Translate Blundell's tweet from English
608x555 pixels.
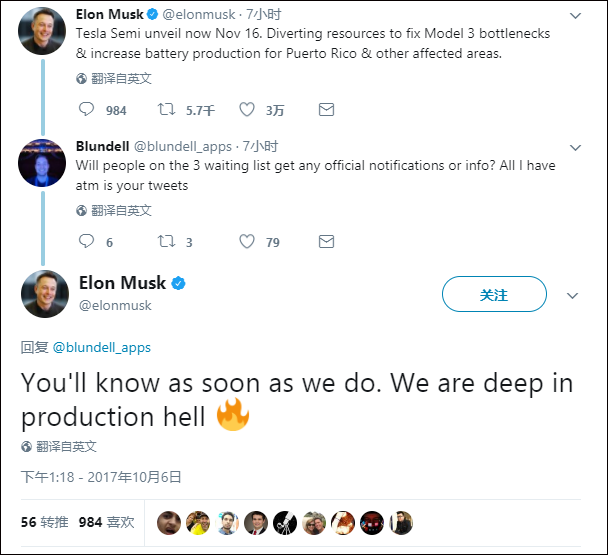[120, 210]
